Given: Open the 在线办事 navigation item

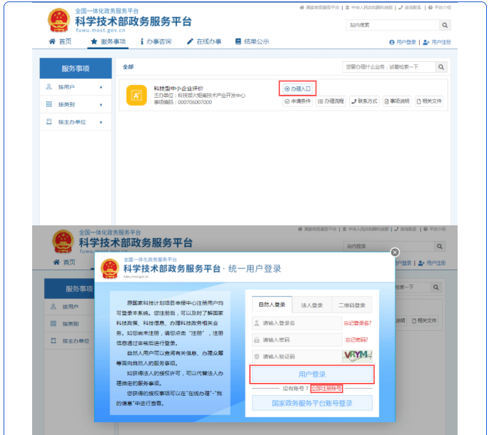Looking at the screenshot, I should click(x=204, y=41).
